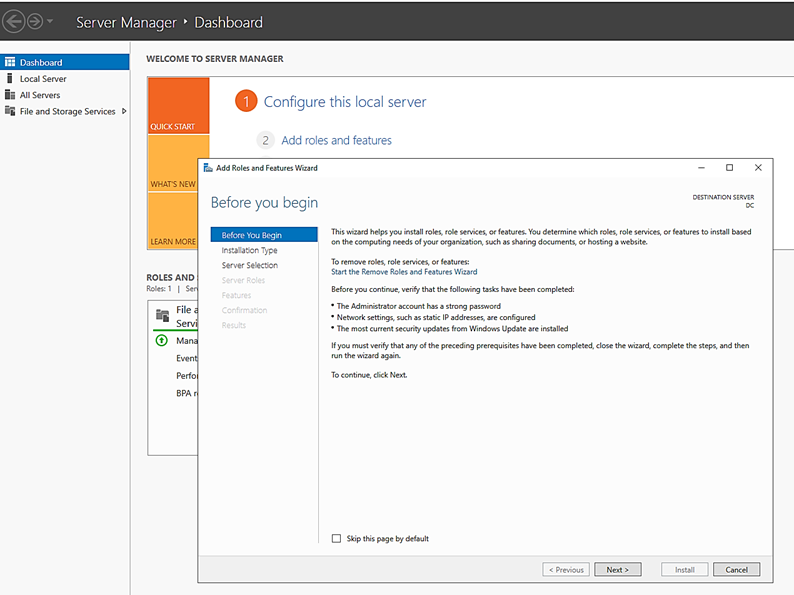794x595 pixels.
Task: Select Dashboard icon in the sidebar
Action: [10, 62]
